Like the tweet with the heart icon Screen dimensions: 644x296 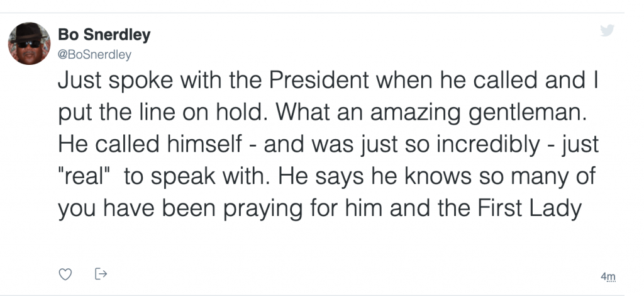point(64,274)
